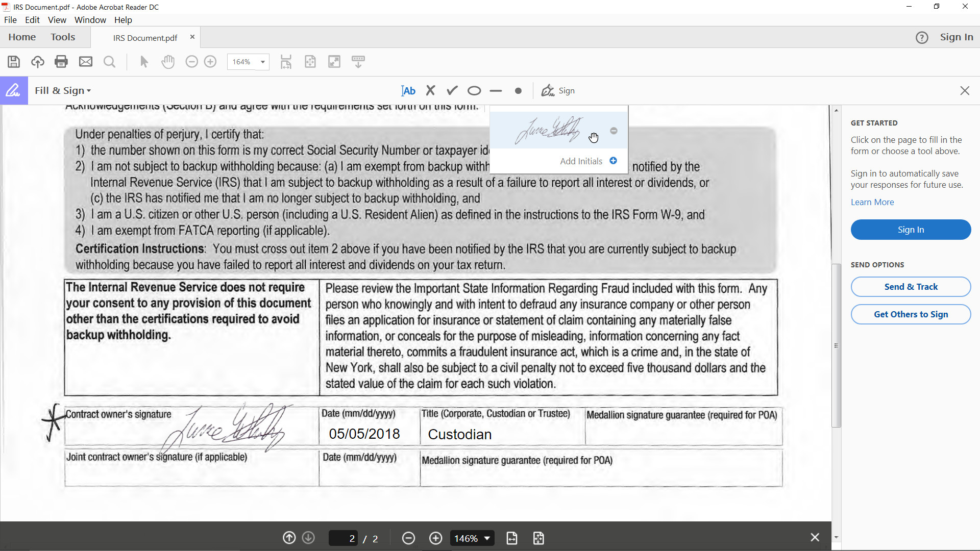980x551 pixels.
Task: Open the Learn More link
Action: (872, 202)
